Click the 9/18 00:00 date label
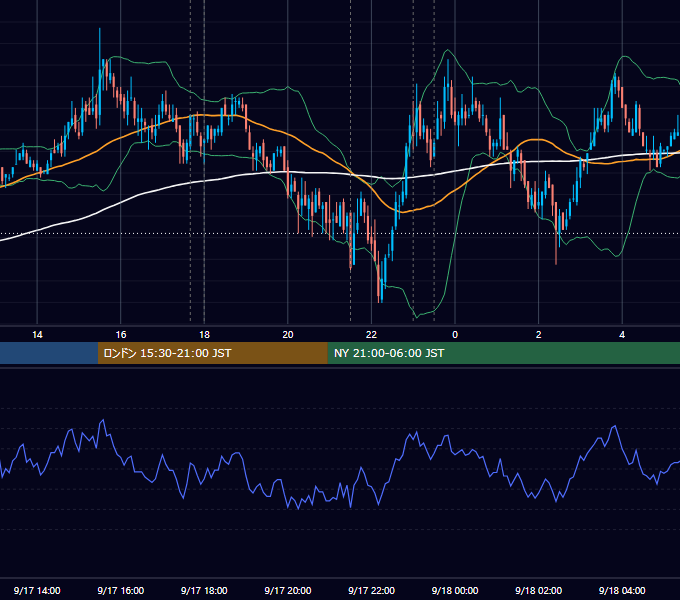Image resolution: width=680 pixels, height=600 pixels. [455, 590]
